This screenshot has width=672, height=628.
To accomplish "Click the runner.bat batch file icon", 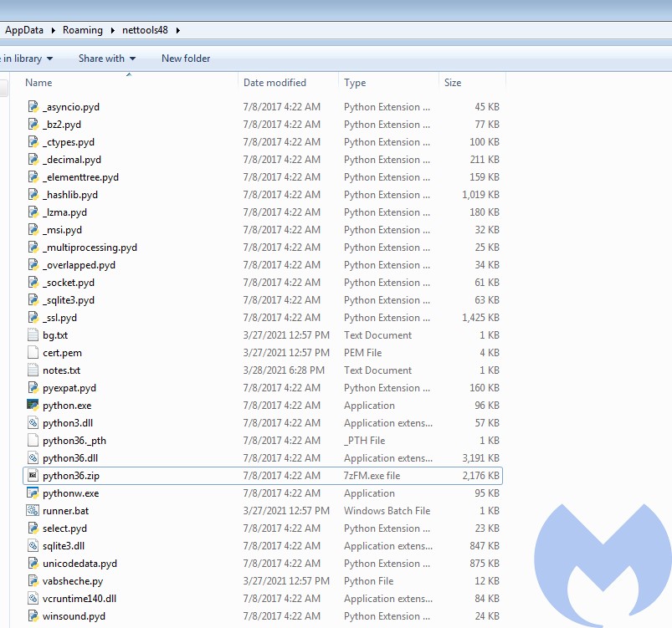I will (33, 510).
